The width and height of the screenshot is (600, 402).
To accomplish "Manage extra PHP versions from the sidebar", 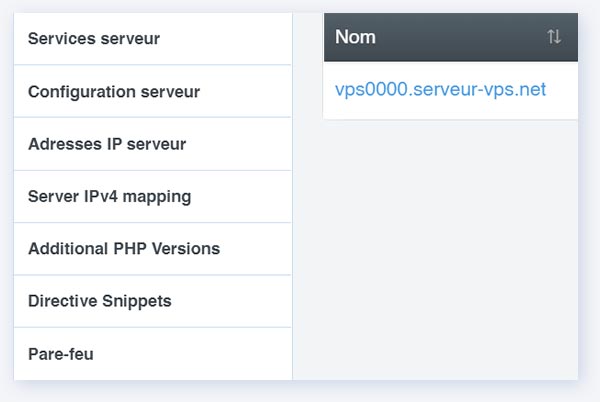I will [x=124, y=249].
